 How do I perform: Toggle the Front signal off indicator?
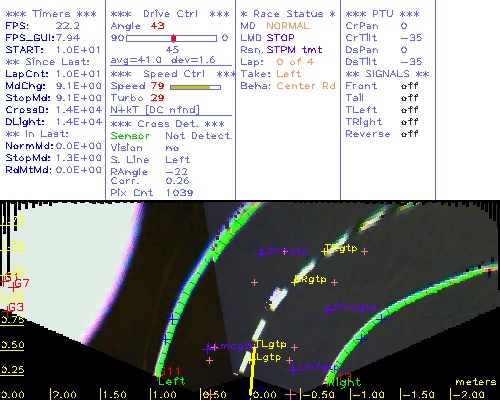pyautogui.click(x=410, y=86)
